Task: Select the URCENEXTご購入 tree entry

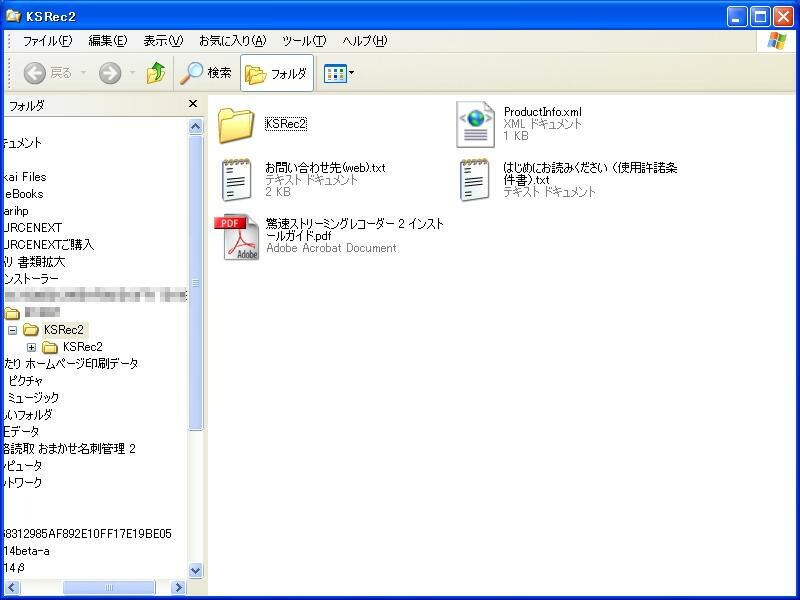Action: tap(49, 244)
